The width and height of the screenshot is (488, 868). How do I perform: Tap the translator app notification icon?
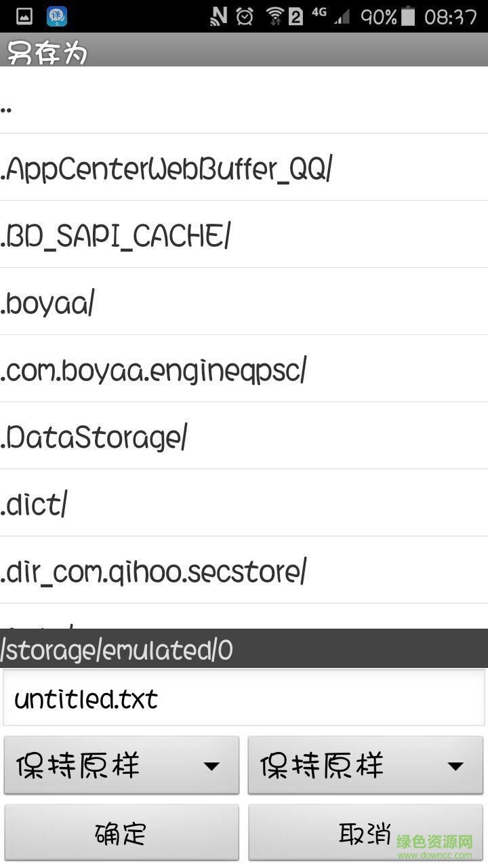click(x=57, y=16)
